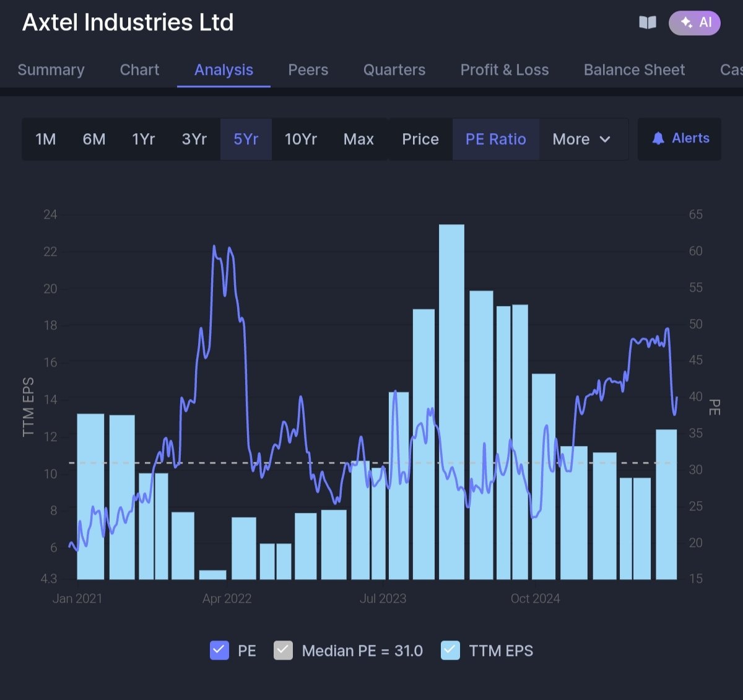Click the Median PE = 31.0 label
This screenshot has width=743, height=700.
click(362, 650)
